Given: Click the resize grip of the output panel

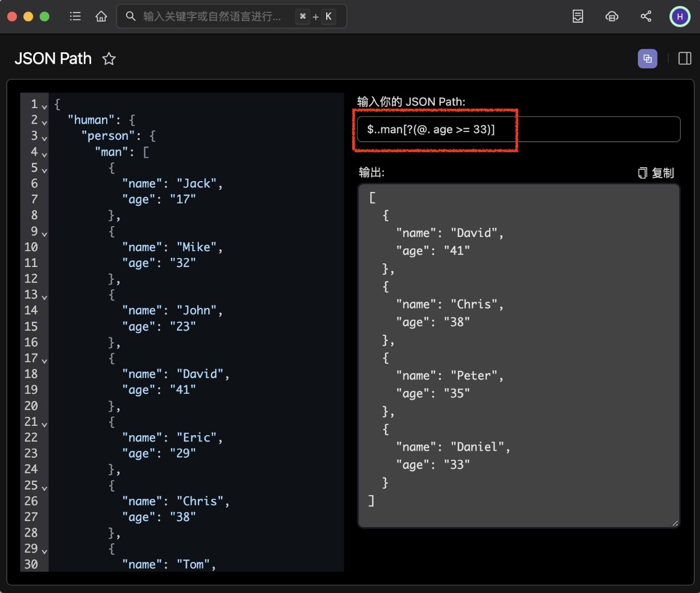Looking at the screenshot, I should coord(676,523).
